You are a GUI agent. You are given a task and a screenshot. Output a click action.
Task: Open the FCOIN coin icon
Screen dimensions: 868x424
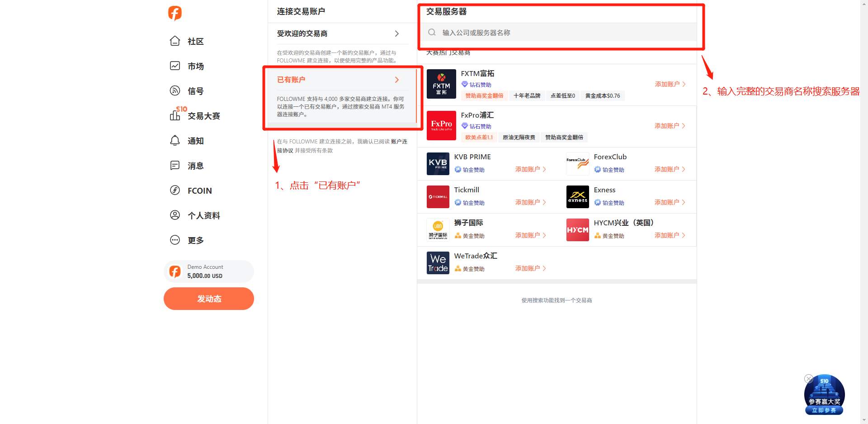point(175,191)
